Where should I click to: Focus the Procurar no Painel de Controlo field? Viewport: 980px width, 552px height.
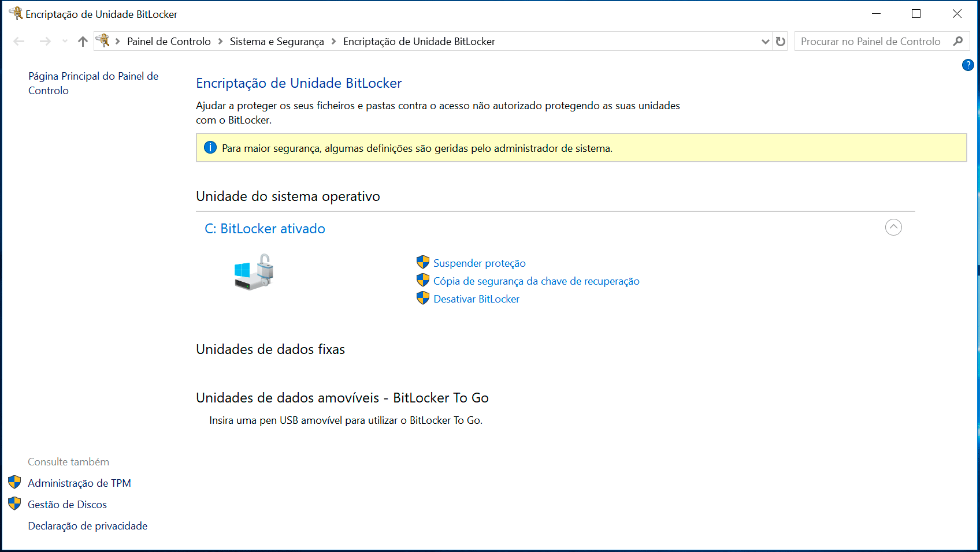pos(882,42)
